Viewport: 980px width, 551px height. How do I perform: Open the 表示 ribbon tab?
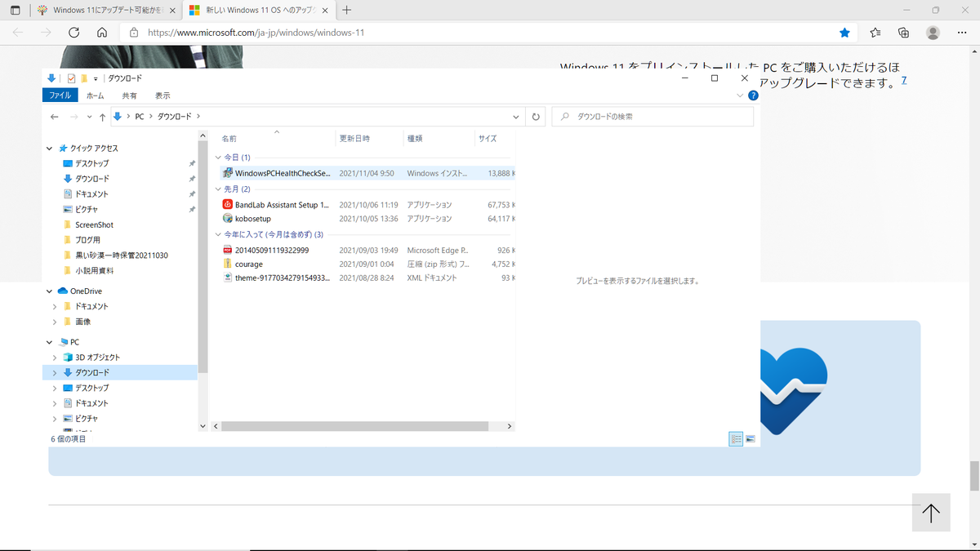pyautogui.click(x=163, y=96)
